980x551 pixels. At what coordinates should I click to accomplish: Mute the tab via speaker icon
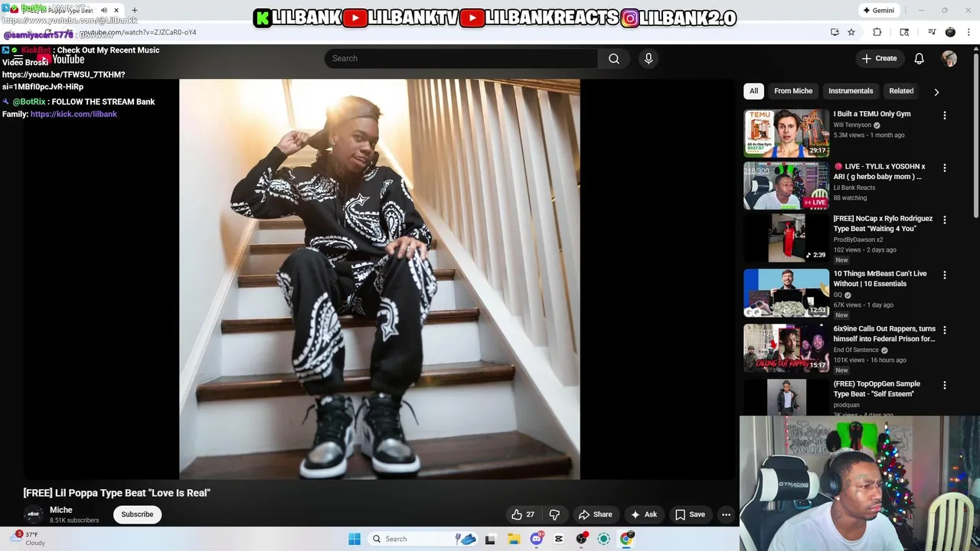click(104, 10)
